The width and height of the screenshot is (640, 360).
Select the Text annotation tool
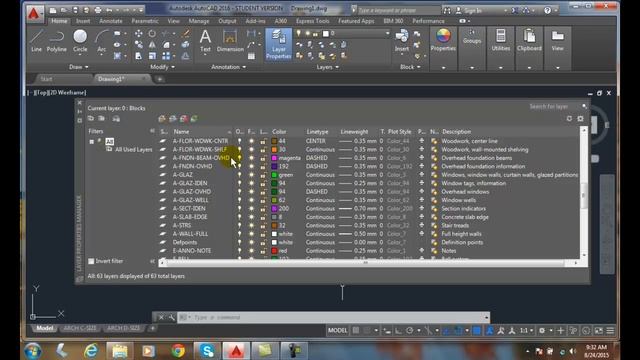tap(205, 41)
